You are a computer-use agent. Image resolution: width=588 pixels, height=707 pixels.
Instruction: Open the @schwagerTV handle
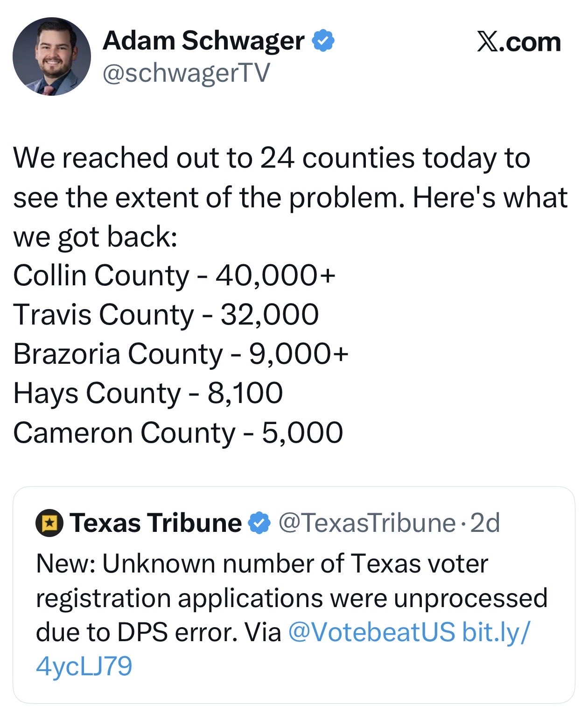(x=186, y=73)
